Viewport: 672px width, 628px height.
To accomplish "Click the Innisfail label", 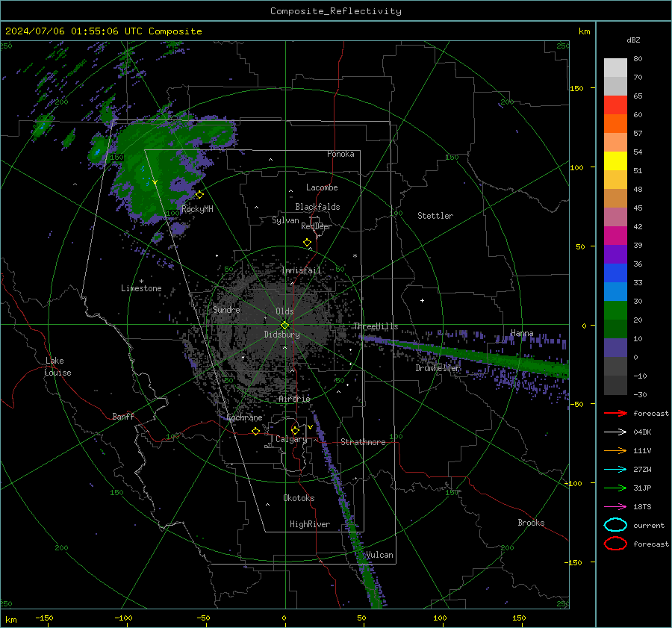I will 302,270.
